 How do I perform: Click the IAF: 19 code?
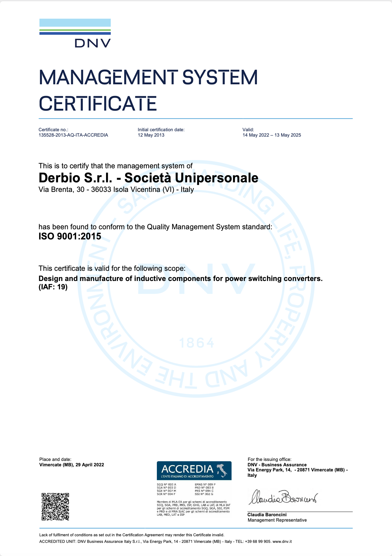[x=53, y=287]
